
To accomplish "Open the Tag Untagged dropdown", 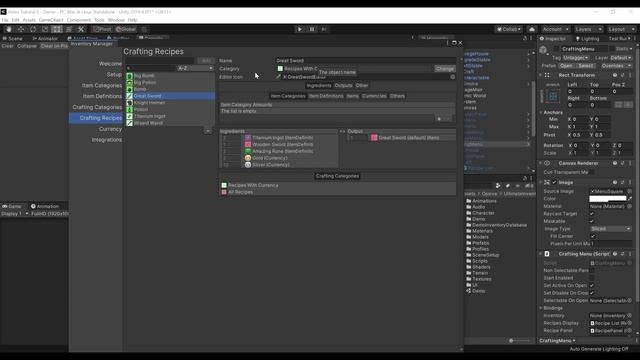I will 576,58.
